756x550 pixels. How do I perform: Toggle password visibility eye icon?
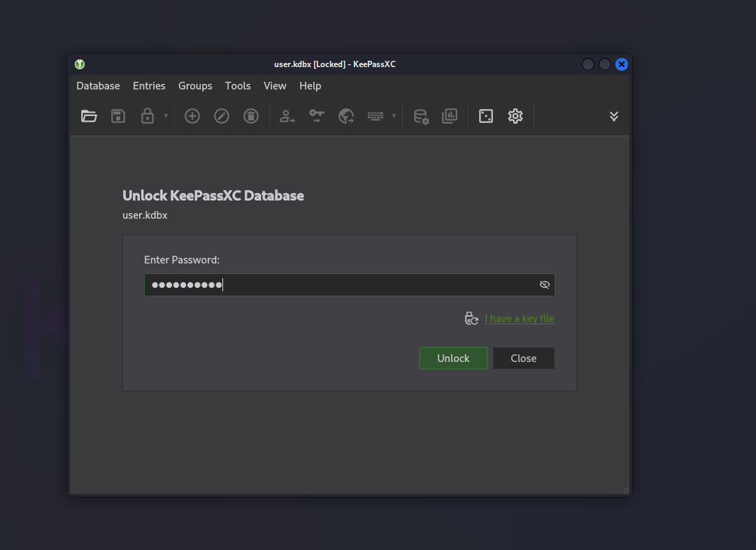(545, 284)
